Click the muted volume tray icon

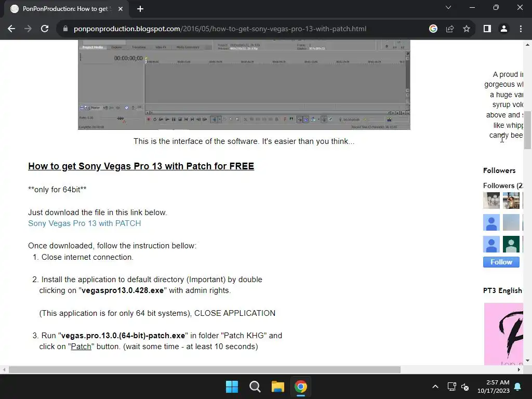point(465,387)
